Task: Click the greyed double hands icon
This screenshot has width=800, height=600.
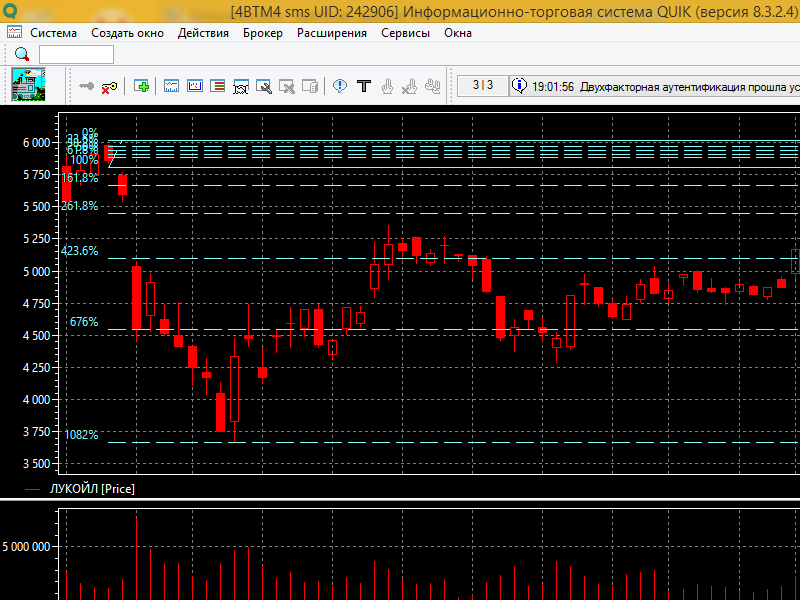Action: pos(433,86)
